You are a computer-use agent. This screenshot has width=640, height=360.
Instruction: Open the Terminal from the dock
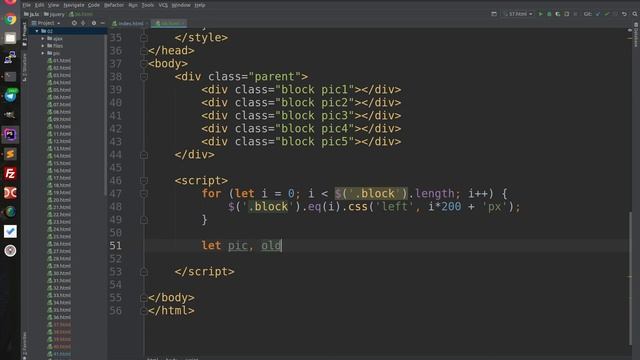coord(10,76)
